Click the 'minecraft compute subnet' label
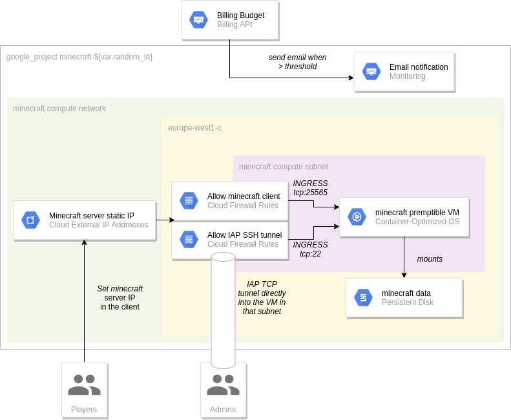This screenshot has height=420, width=511. coord(284,167)
